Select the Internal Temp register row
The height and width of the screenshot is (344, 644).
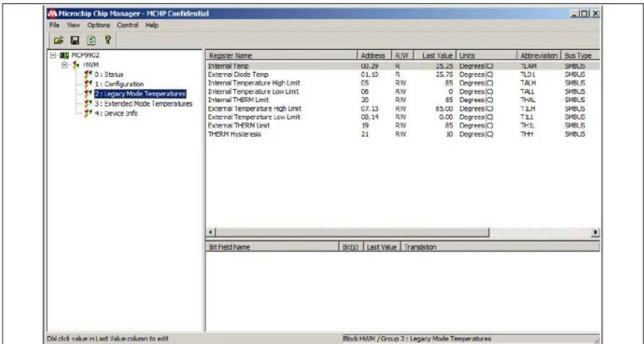[x=403, y=66]
